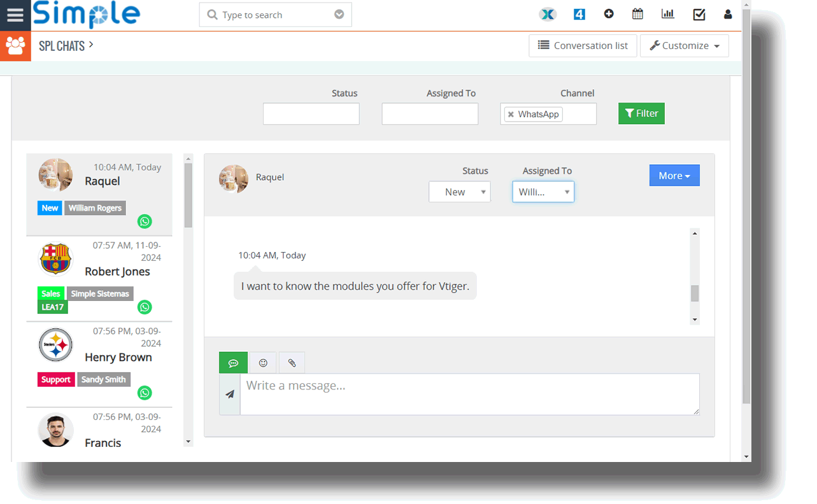
Task: Click the Sales tag on Robert Jones
Action: coord(51,293)
